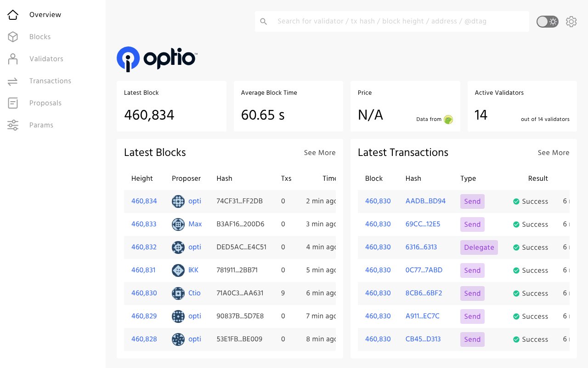588x368 pixels.
Task: Open See More for Latest Transactions
Action: (x=554, y=153)
